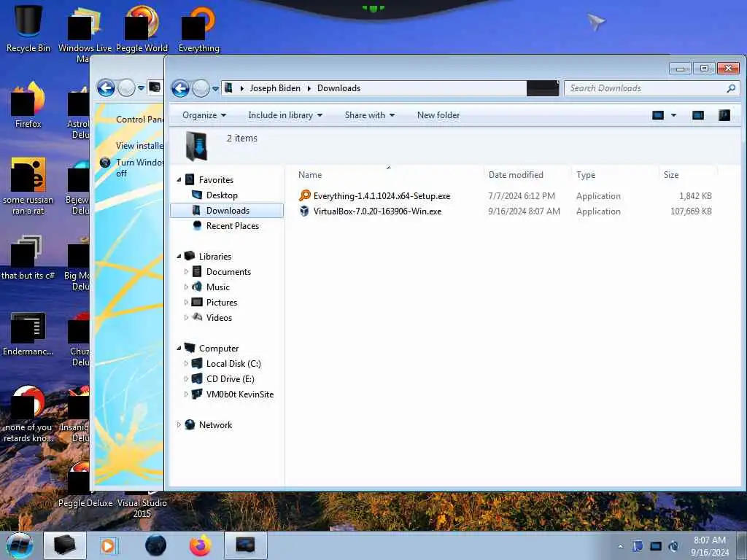Image resolution: width=747 pixels, height=560 pixels.
Task: Click Downloads in the address breadcrumb
Action: tap(338, 88)
